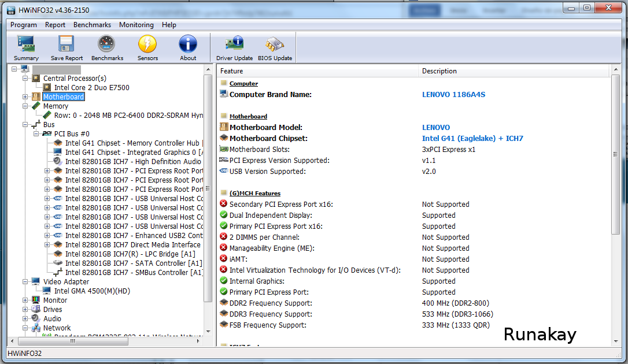Image resolution: width=628 pixels, height=364 pixels.
Task: Click the tree panel horizontal scrollbar thumb
Action: click(x=73, y=341)
